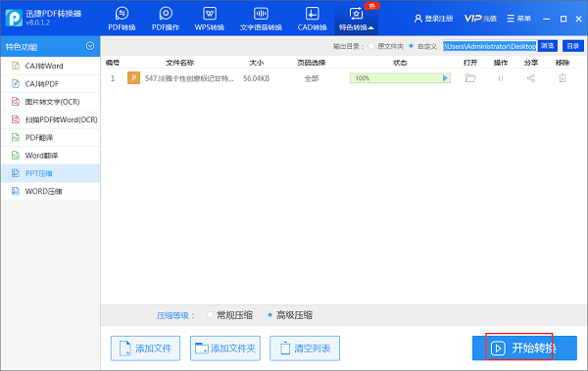588x371 pixels.
Task: Click the 登录注册 user link
Action: (x=433, y=19)
